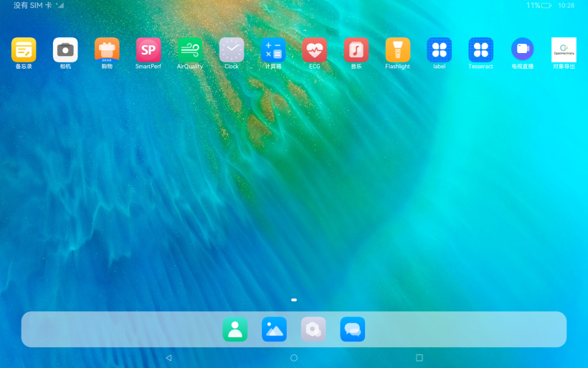
Task: Open the Gallery from the dock
Action: [274, 329]
